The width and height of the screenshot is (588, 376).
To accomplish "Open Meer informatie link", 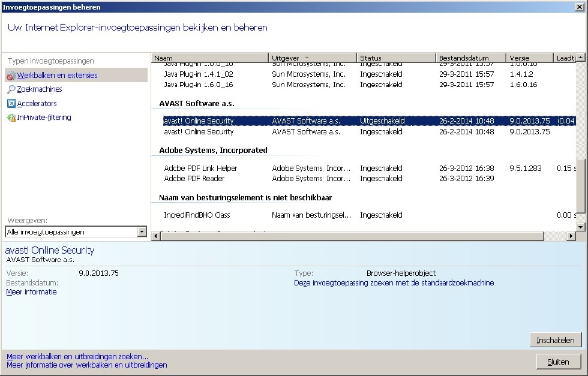I will click(x=31, y=292).
